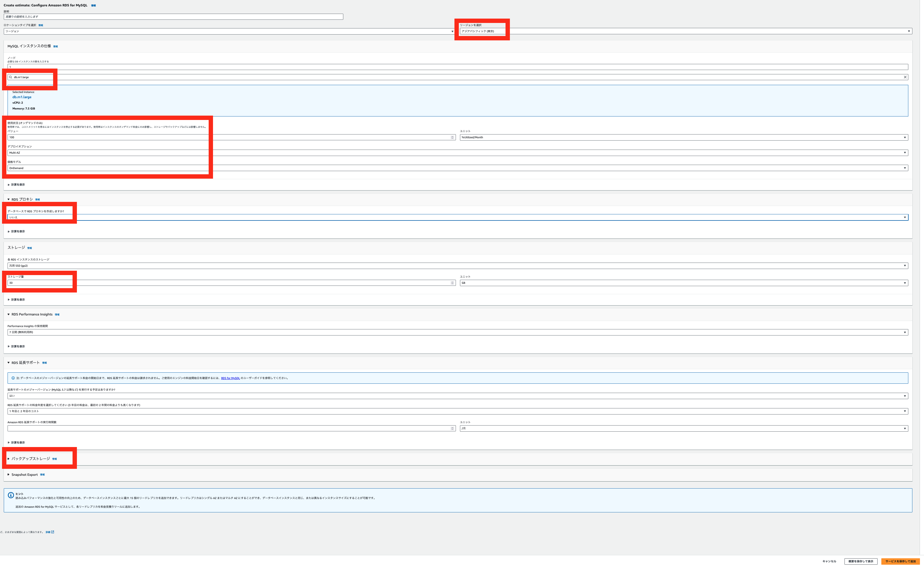924x567 pixels.
Task: Open the 汎用 SSD (gp2) storage dropdown
Action: (x=457, y=266)
